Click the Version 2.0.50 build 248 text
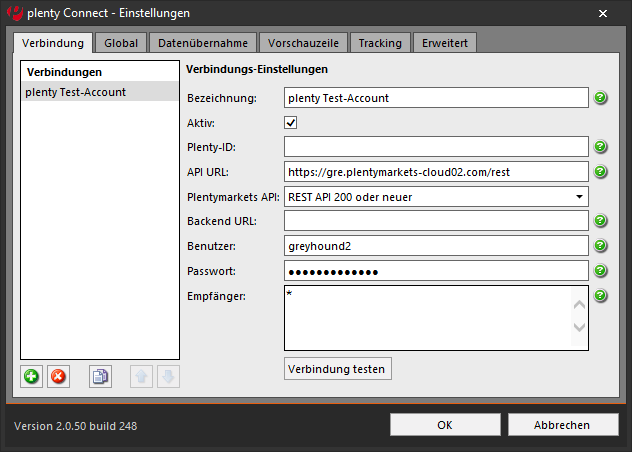 pos(75,426)
